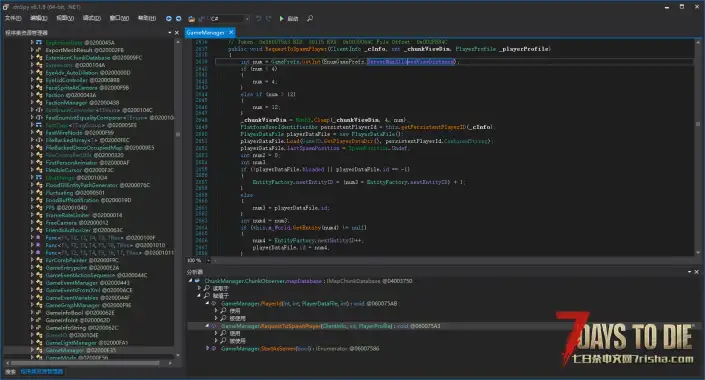
Task: Close the GameManager tab
Action: coord(231,32)
